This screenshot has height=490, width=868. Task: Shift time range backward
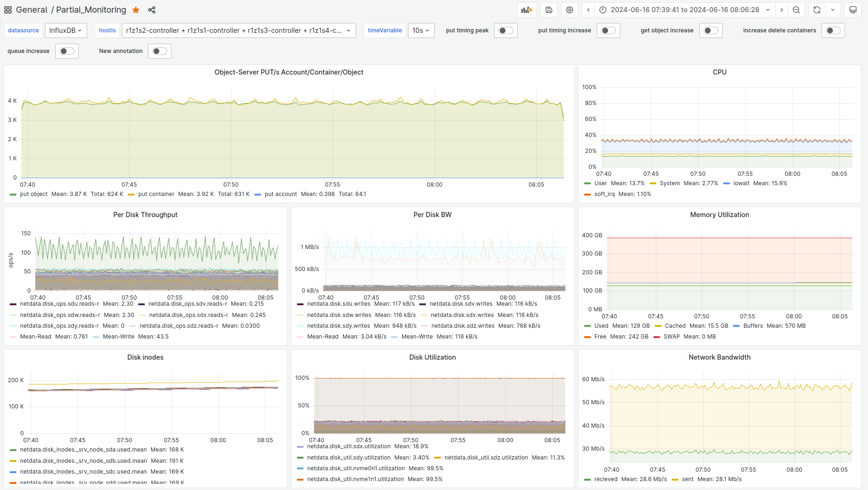pyautogui.click(x=588, y=10)
